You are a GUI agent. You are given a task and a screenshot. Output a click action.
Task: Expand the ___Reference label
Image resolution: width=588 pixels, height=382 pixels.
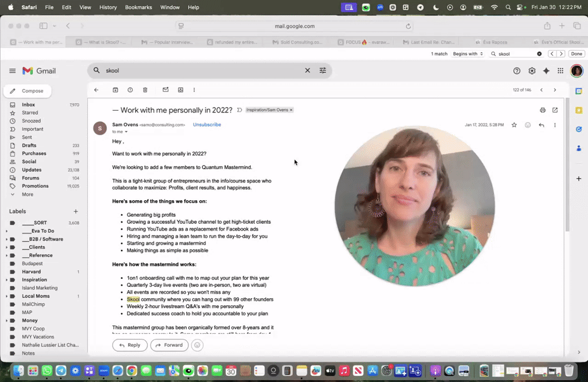click(x=6, y=255)
